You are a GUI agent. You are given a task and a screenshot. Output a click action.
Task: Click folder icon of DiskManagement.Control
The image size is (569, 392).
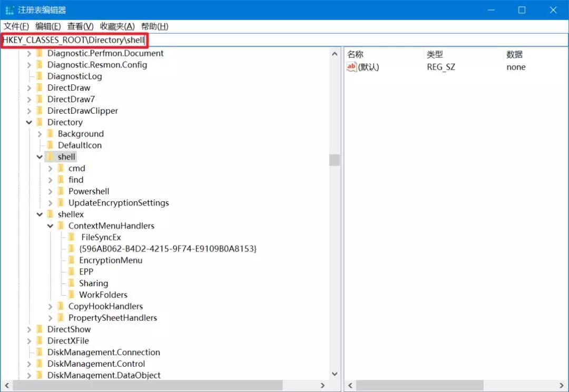point(40,364)
